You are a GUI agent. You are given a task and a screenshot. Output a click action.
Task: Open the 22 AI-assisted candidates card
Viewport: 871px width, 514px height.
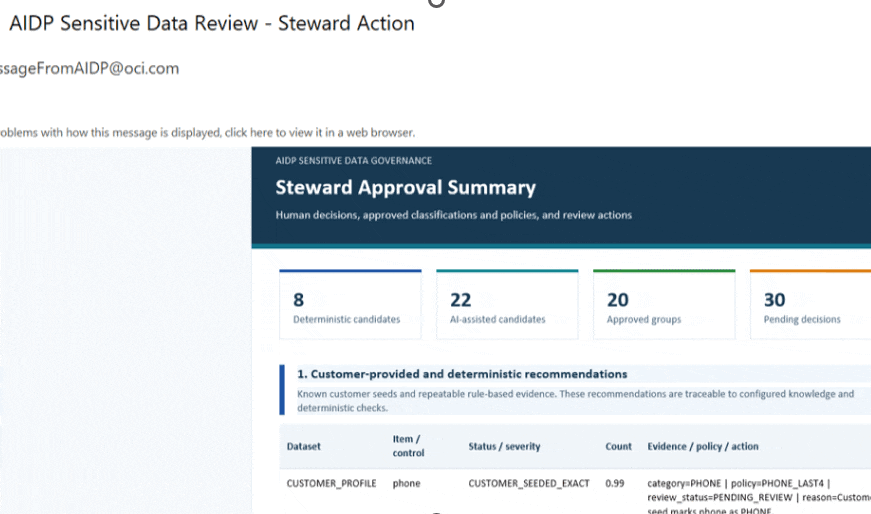[x=507, y=305]
